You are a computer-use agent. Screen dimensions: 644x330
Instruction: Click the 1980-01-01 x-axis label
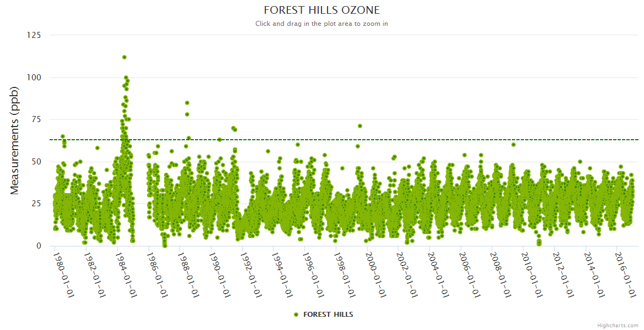pos(64,275)
